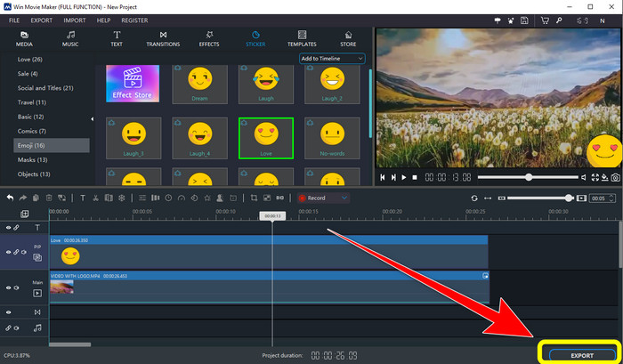Open the EXPORT menu

click(41, 19)
